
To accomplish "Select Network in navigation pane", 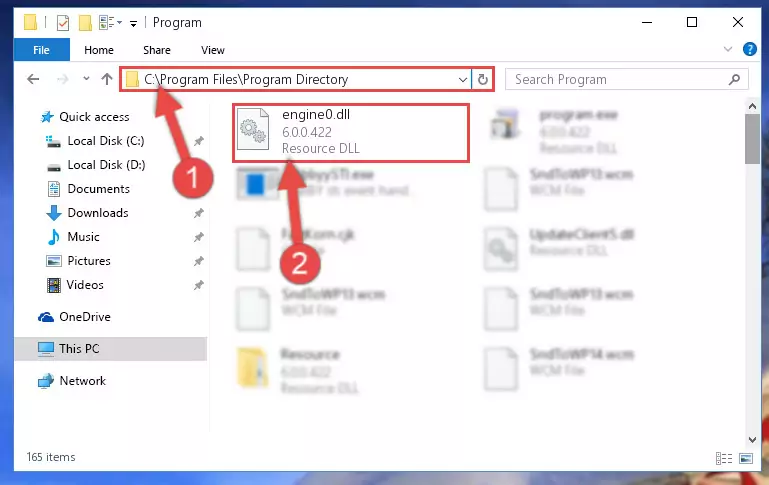I will tap(82, 381).
